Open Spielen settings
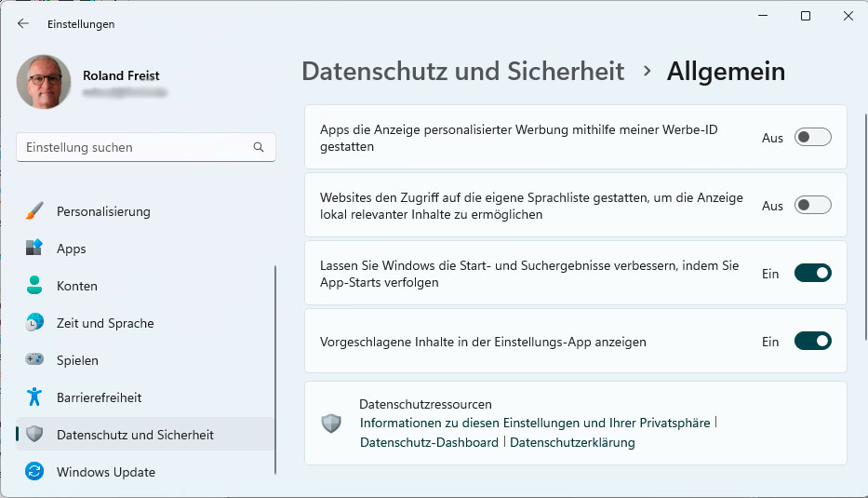Screen dimensions: 868x498 coord(145,359)
